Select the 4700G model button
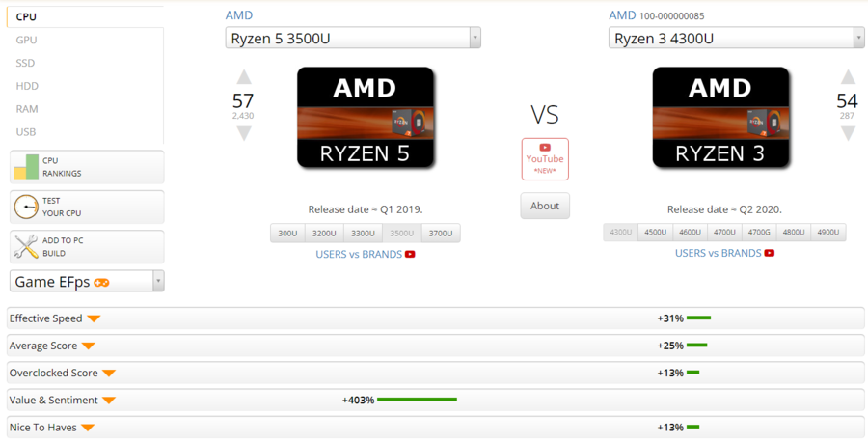This screenshot has height=443, width=868. point(759,232)
